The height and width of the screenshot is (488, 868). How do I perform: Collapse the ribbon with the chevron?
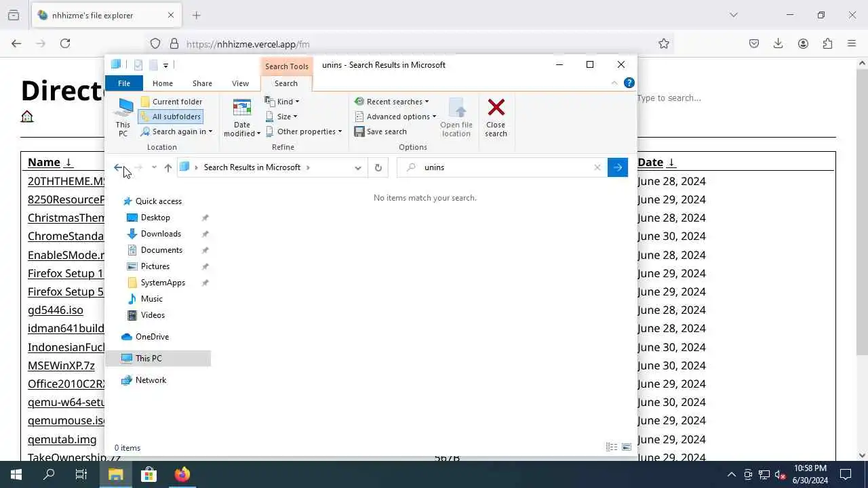614,83
